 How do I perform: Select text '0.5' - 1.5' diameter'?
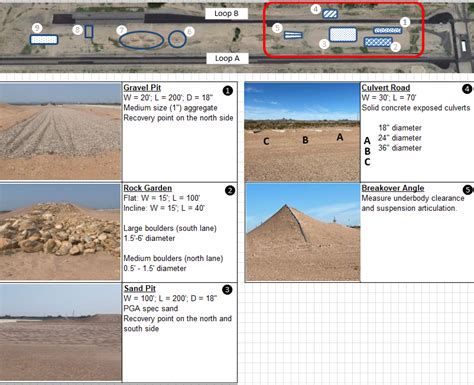point(155,268)
